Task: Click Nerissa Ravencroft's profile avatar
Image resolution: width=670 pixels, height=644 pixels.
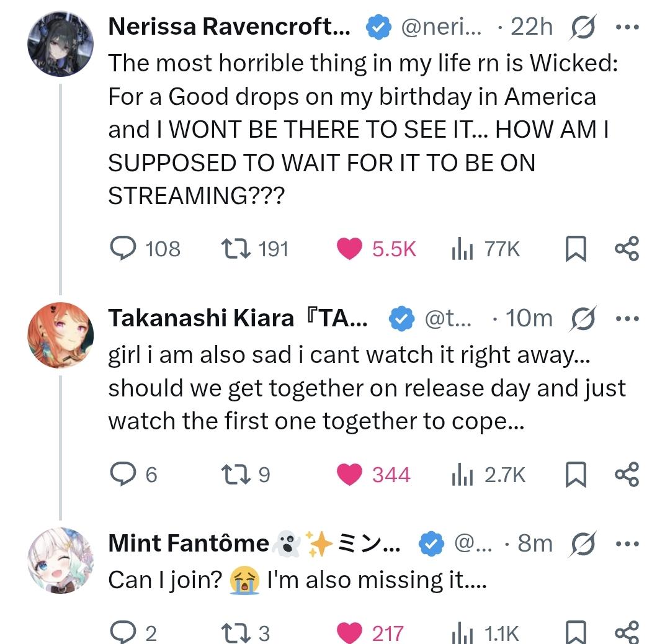Action: [60, 44]
